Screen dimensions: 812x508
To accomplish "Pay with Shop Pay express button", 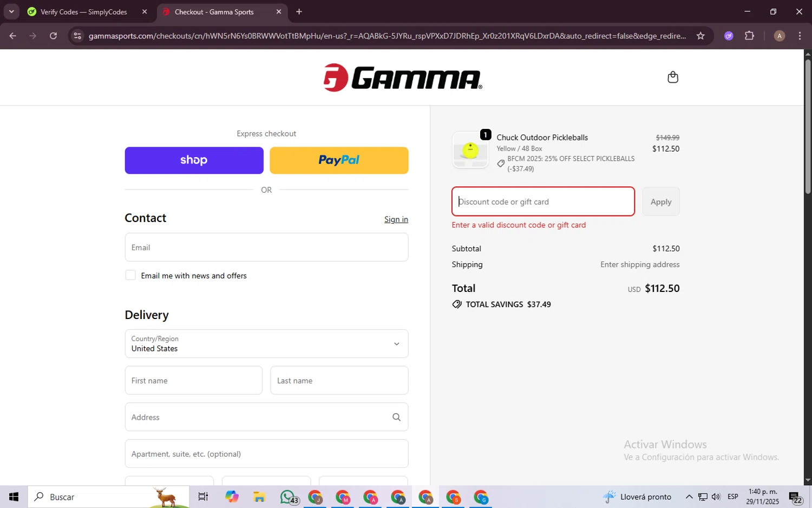I will point(194,160).
